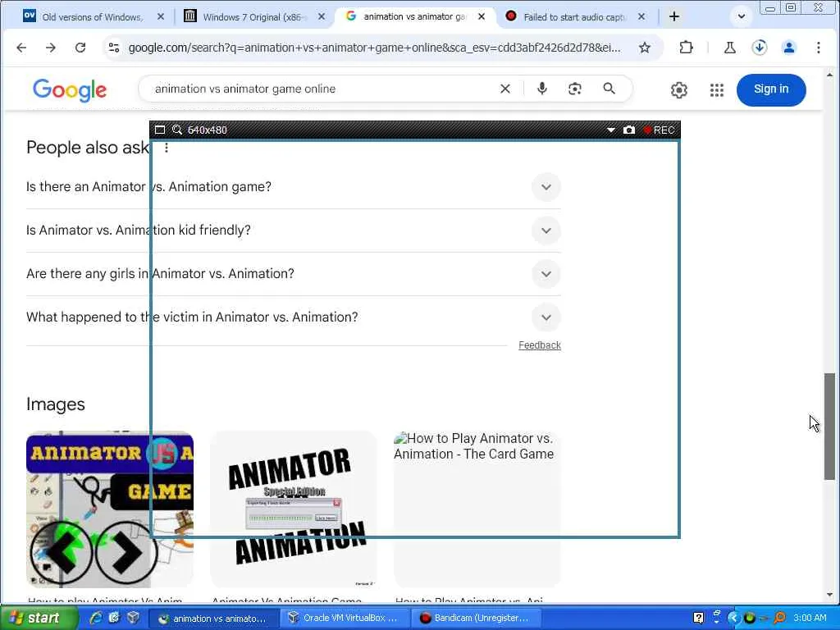Click Bandicam magnifier find-window icon
This screenshot has width=840, height=630.
pos(177,130)
